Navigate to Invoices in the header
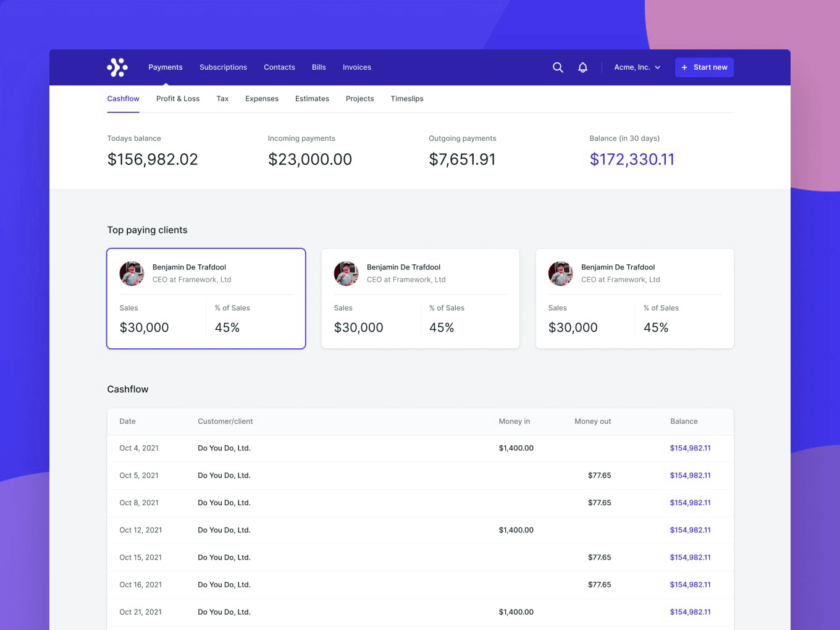The height and width of the screenshot is (630, 840). pyautogui.click(x=357, y=67)
